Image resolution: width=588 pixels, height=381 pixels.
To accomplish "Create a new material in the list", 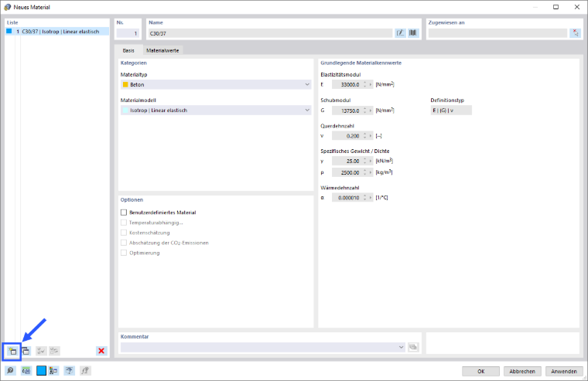I will (12, 351).
